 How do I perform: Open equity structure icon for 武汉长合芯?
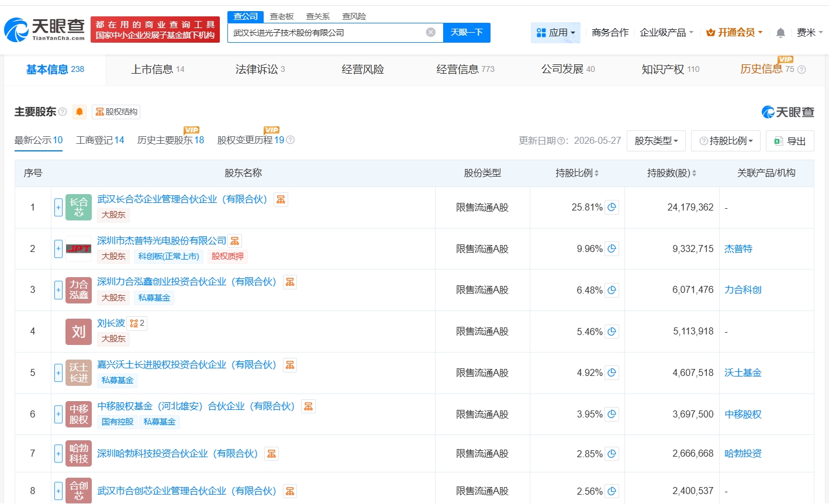281,200
